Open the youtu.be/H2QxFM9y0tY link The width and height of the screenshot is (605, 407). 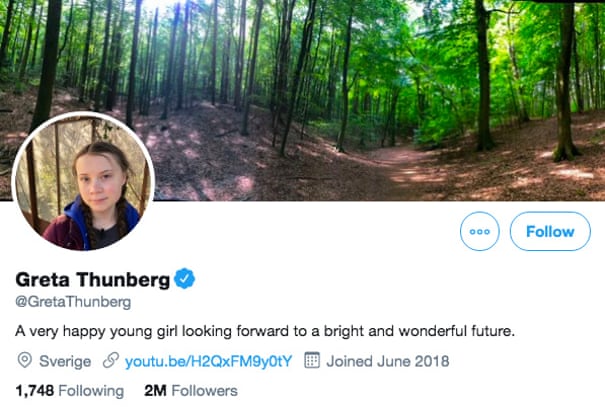(x=208, y=361)
